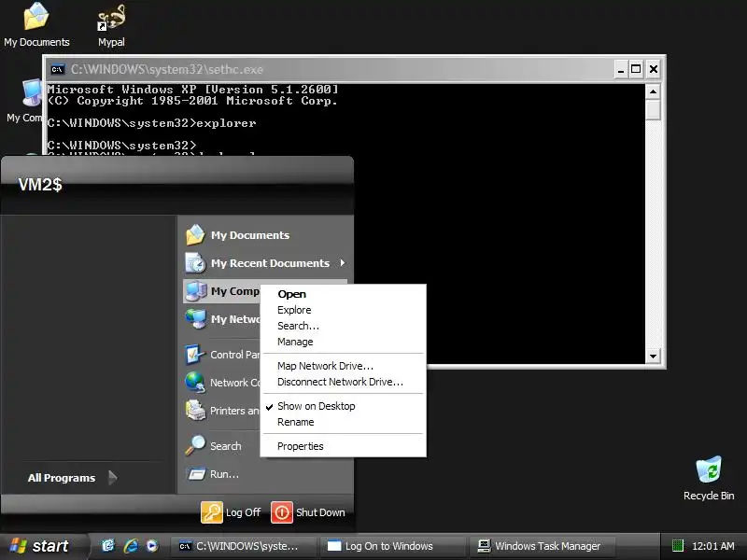Viewport: 747px width, 560px height.
Task: Minimize the command prompt window
Action: point(620,69)
